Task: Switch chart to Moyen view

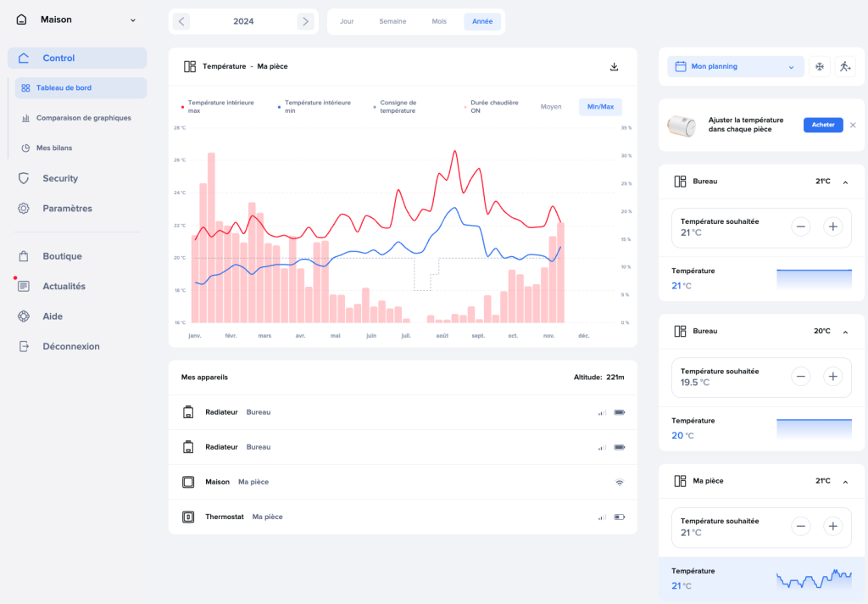Action: coord(551,107)
